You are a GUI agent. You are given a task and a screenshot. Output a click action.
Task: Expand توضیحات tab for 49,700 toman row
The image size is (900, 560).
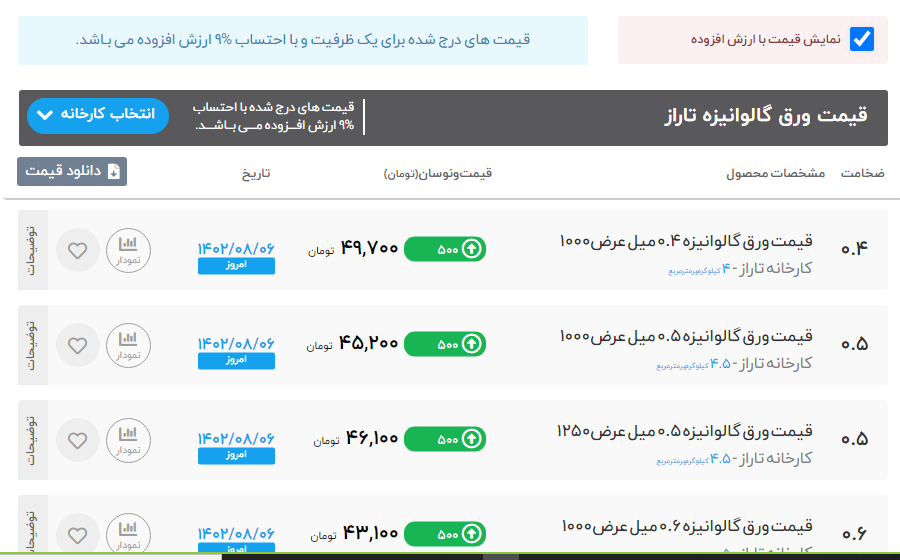32,250
